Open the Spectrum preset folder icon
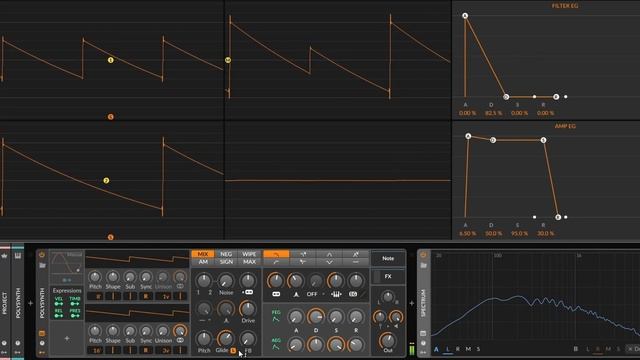 pos(423,265)
